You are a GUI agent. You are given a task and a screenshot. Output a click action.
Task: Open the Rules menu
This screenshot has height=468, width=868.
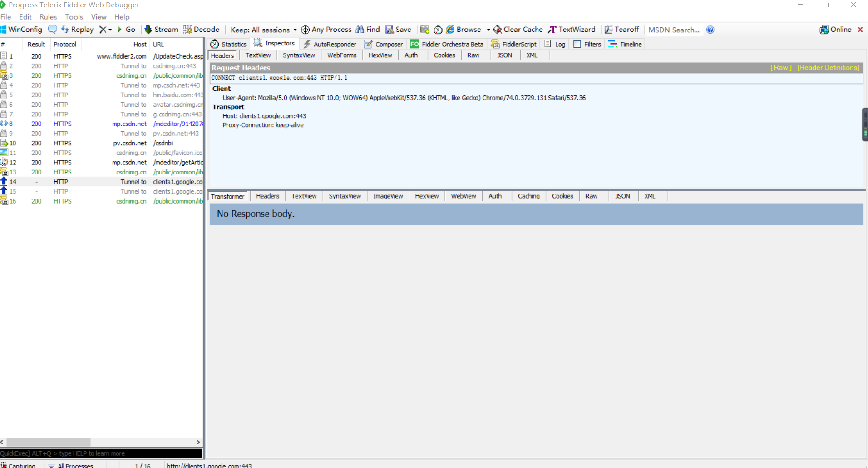click(x=48, y=17)
